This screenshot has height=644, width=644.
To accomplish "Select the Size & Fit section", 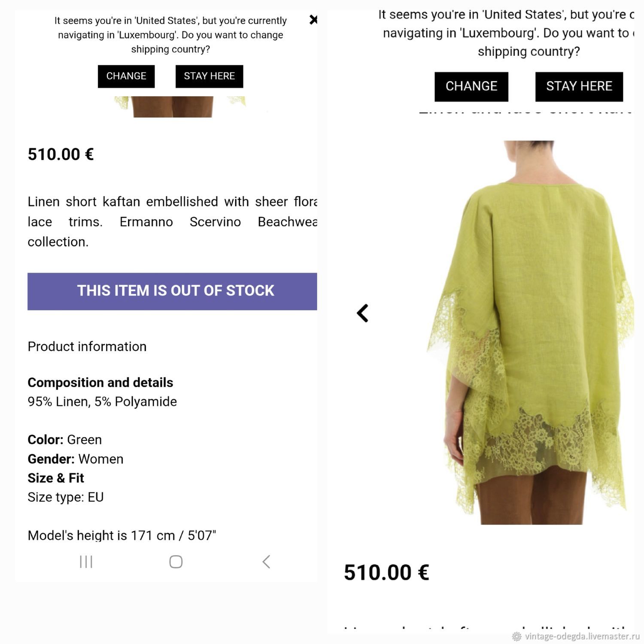I will coord(56,478).
